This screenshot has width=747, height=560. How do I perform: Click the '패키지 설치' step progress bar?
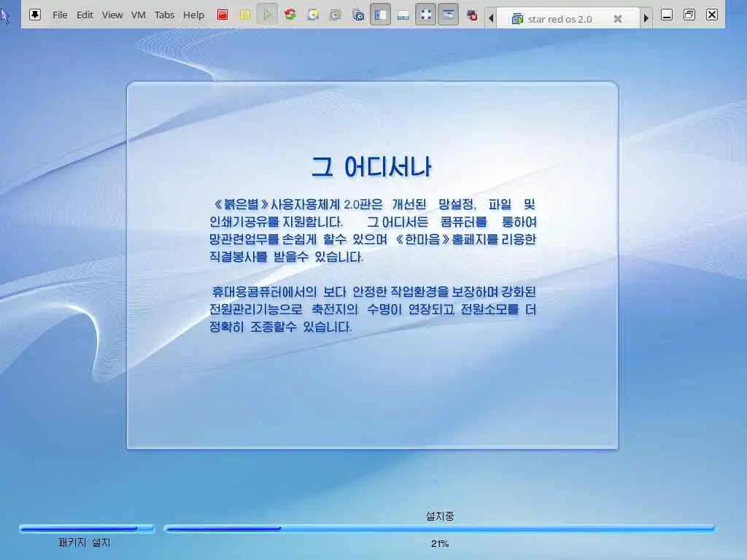pyautogui.click(x=88, y=529)
